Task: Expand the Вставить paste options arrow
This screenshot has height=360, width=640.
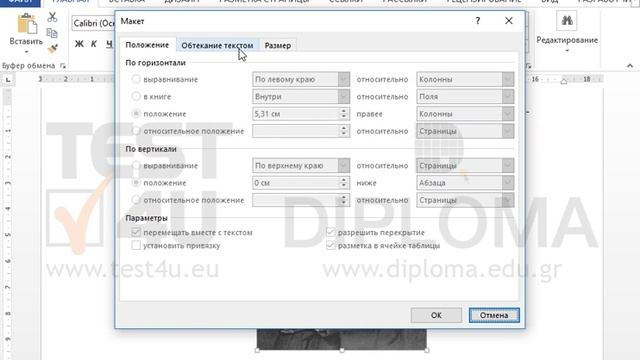Action: [26, 52]
